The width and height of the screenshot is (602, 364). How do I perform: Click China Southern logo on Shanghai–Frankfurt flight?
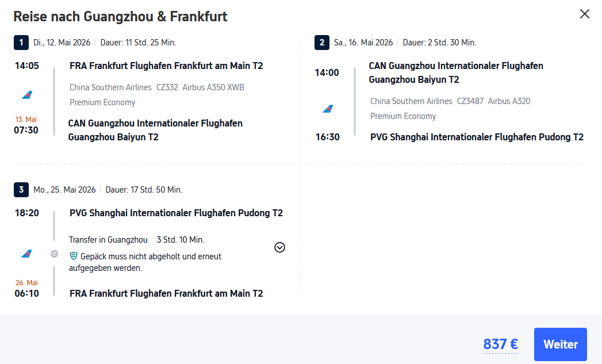coord(26,254)
